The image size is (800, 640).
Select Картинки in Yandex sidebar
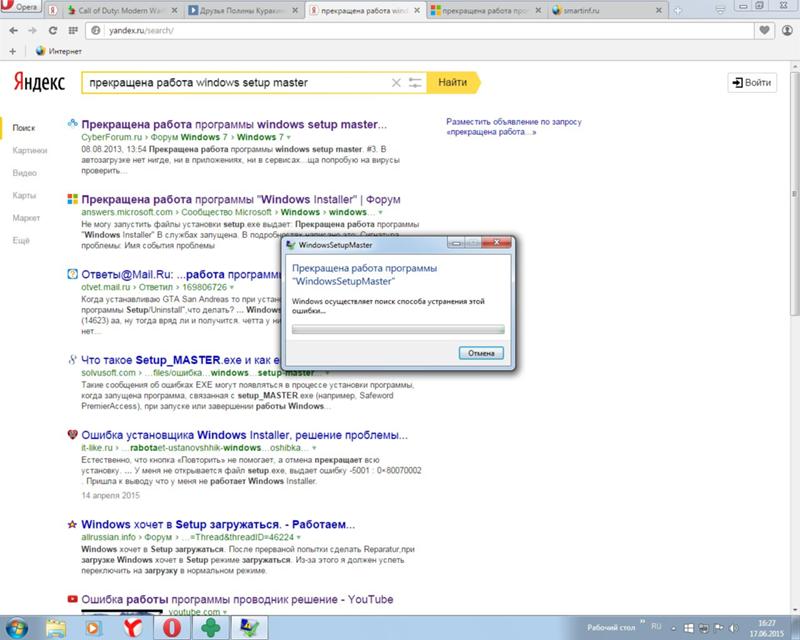click(30, 151)
